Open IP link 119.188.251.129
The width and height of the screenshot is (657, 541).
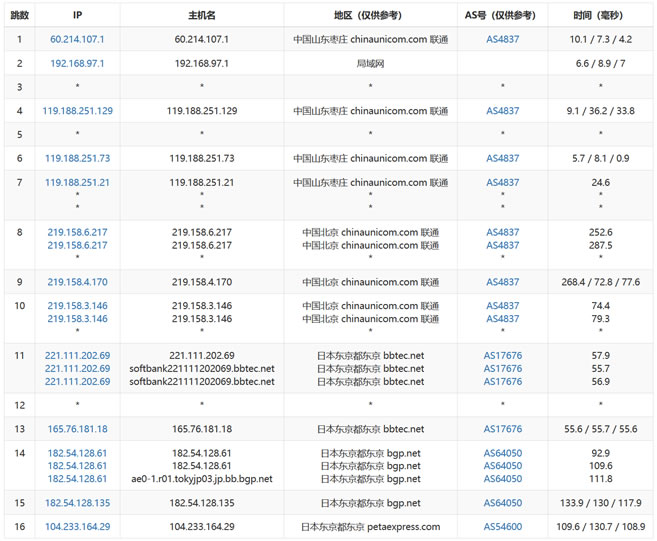click(x=78, y=111)
